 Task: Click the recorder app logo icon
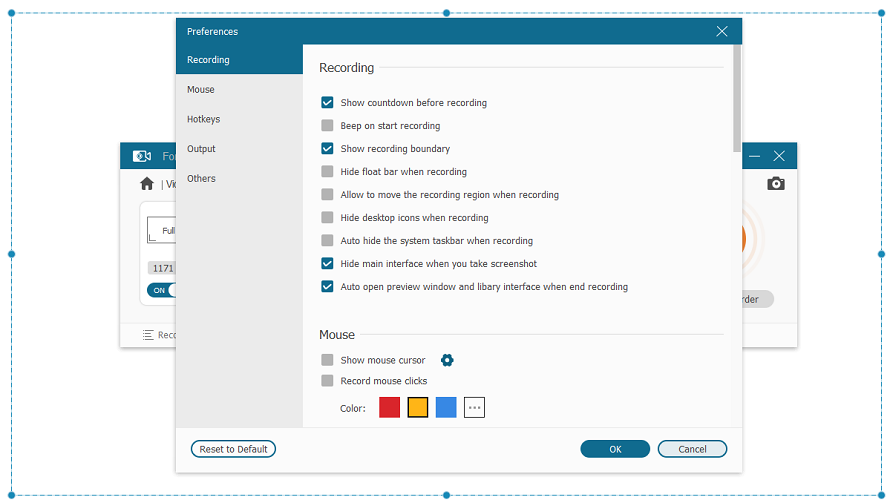click(142, 156)
